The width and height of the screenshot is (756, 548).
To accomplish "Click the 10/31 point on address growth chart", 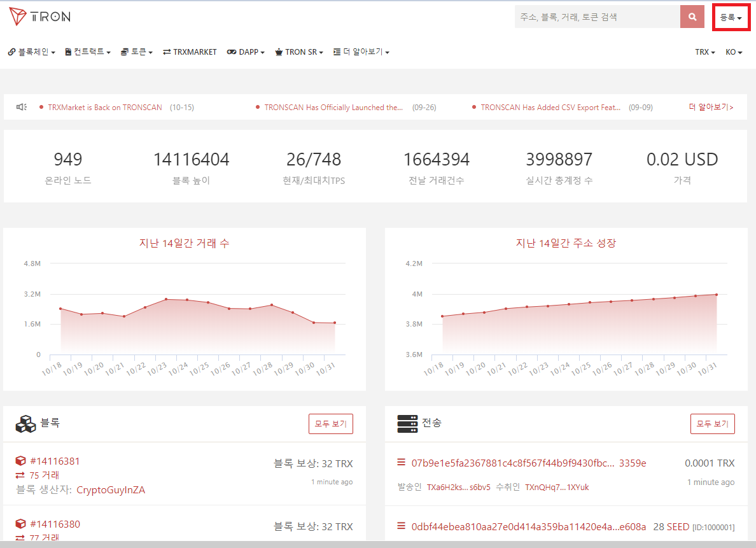I will [717, 295].
